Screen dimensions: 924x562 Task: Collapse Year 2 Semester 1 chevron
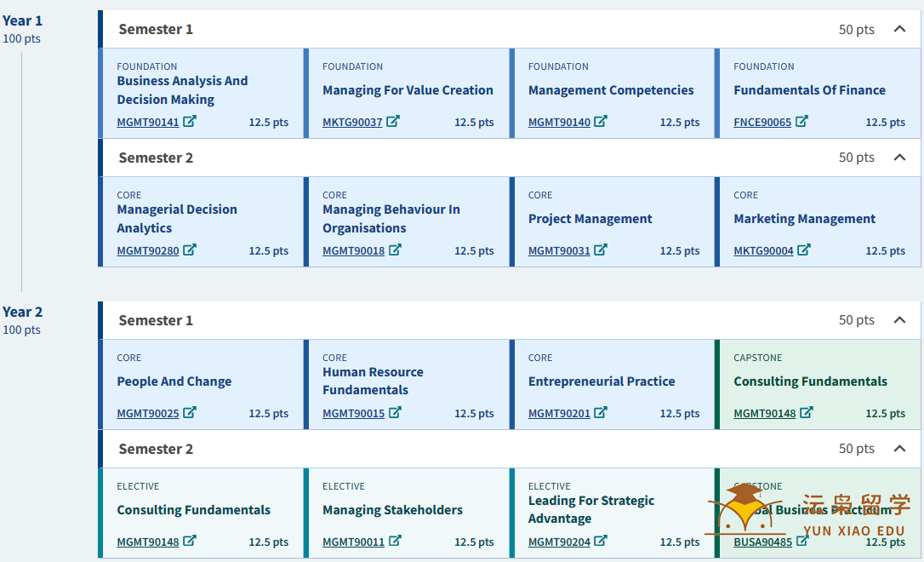(x=899, y=320)
